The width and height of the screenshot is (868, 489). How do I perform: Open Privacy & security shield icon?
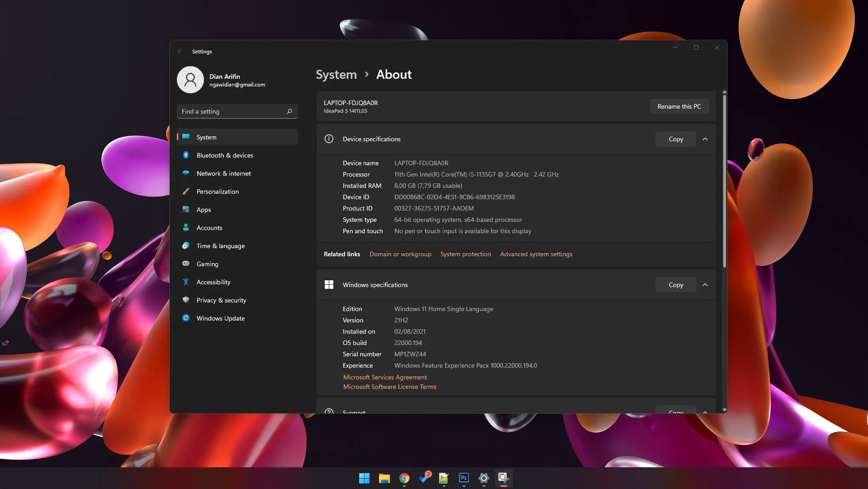tap(186, 300)
